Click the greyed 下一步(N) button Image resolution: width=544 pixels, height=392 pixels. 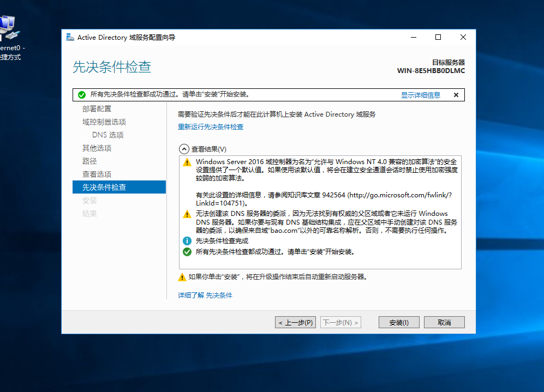click(x=340, y=322)
